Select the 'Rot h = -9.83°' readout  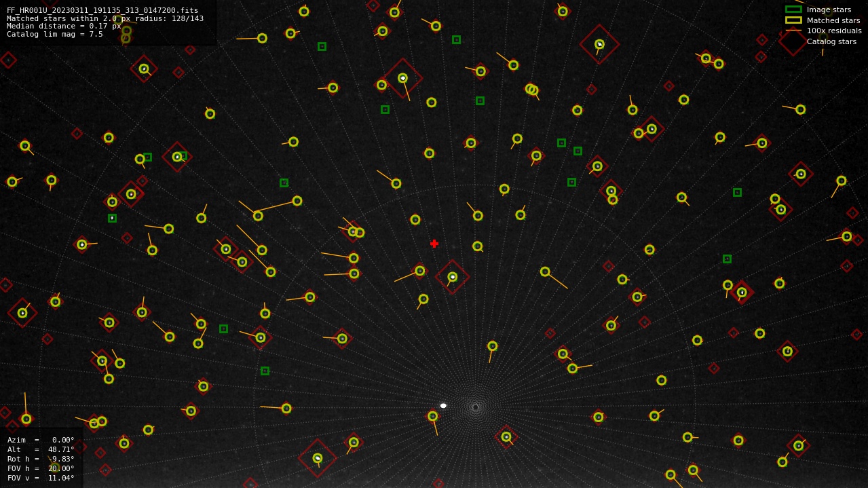(41, 459)
